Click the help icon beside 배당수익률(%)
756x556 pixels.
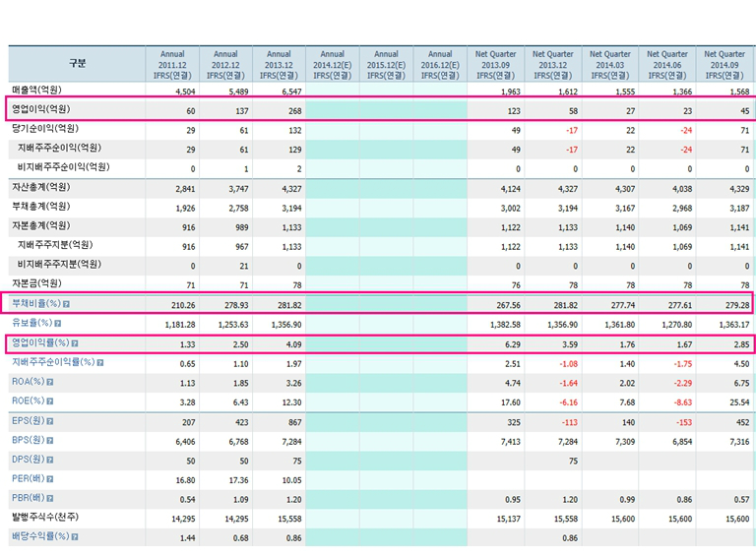coord(75,536)
